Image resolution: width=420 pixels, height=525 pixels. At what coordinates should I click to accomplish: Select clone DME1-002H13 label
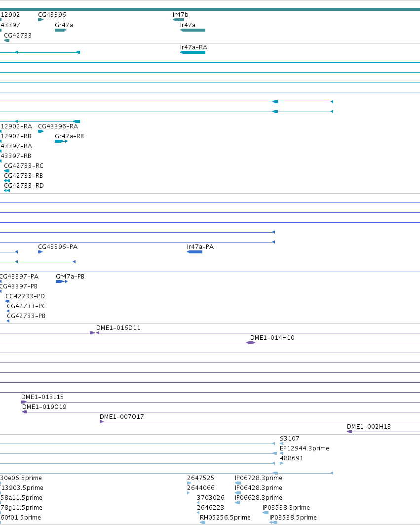(369, 427)
